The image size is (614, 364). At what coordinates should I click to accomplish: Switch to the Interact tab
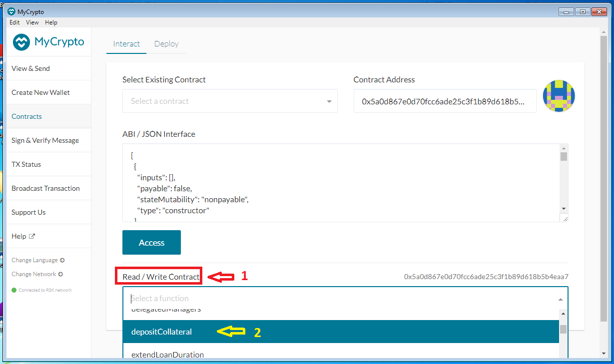pos(126,44)
